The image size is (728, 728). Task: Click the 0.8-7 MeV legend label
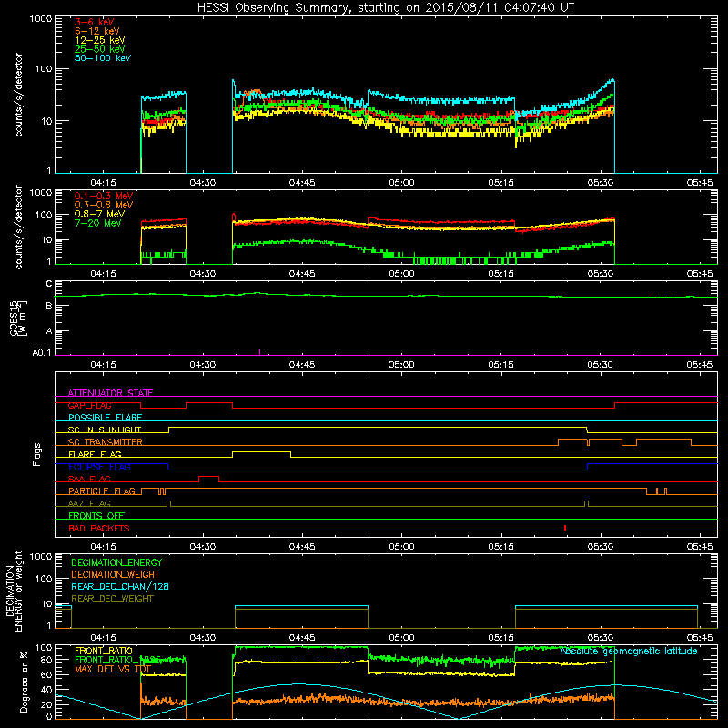click(99, 214)
